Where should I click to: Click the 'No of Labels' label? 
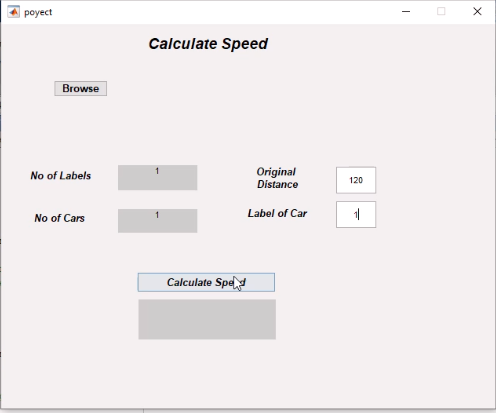(61, 176)
